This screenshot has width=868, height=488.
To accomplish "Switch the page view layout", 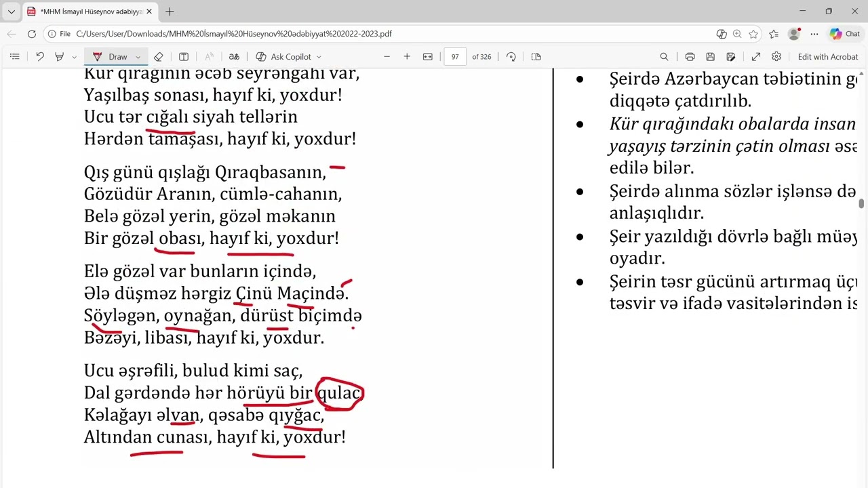I will pos(536,57).
